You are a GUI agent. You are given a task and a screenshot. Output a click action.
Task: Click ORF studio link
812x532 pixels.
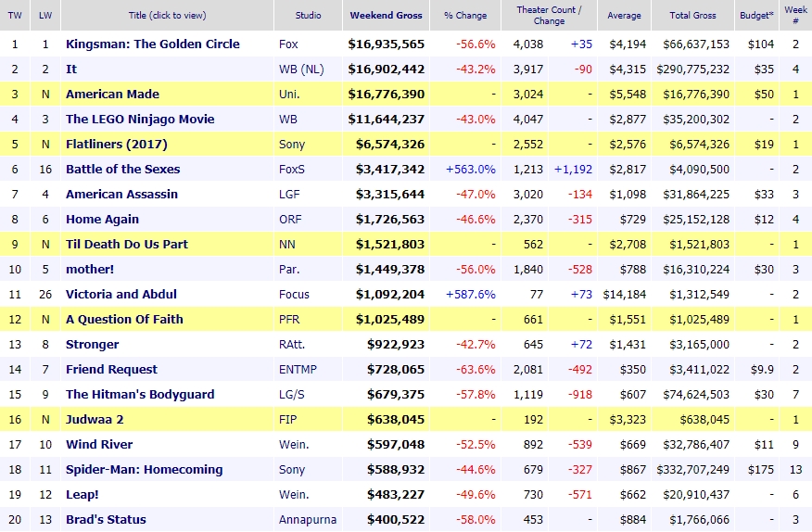point(290,219)
